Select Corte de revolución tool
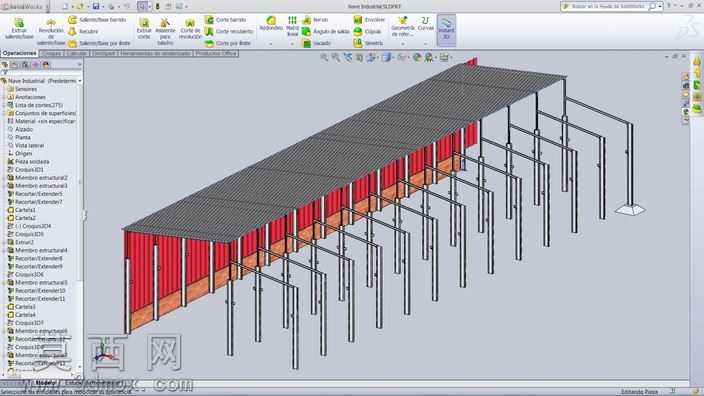Image resolution: width=704 pixels, height=396 pixels. (190, 29)
